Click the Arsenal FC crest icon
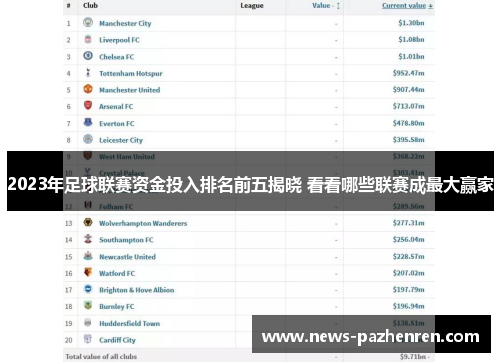Screen dimensions: 500x362 tap(88, 106)
